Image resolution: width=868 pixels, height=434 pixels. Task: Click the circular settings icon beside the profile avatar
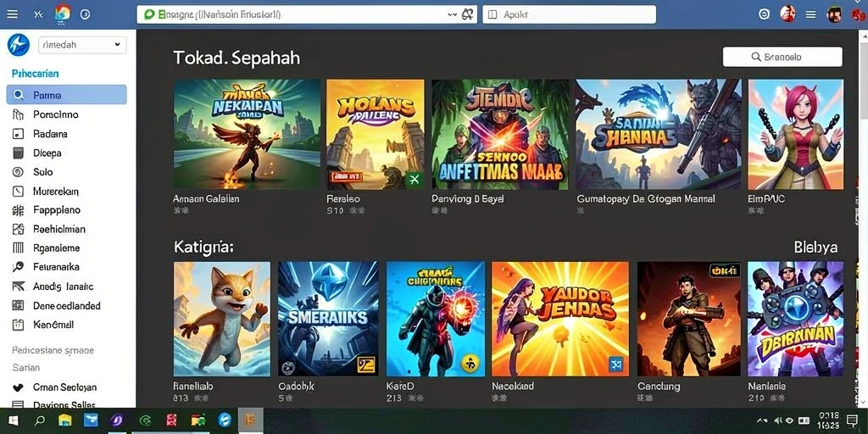click(x=764, y=14)
